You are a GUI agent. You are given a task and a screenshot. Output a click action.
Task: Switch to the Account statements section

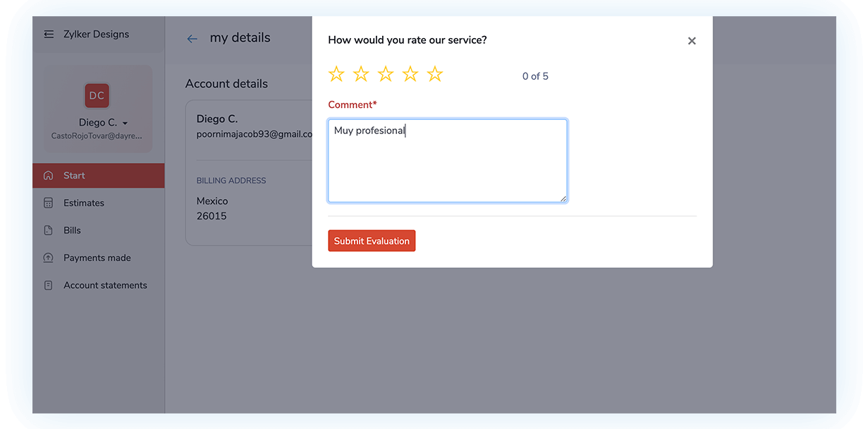pyautogui.click(x=104, y=285)
